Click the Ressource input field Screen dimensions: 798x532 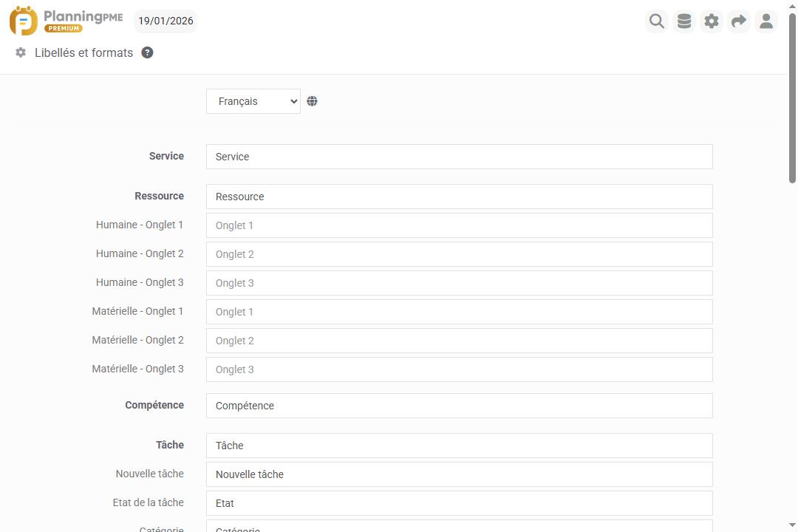459,197
